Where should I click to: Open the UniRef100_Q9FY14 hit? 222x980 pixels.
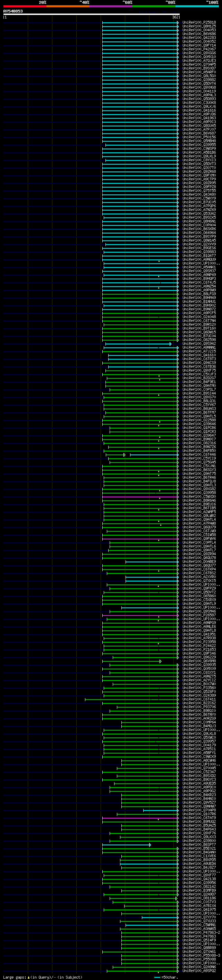(x=199, y=46)
